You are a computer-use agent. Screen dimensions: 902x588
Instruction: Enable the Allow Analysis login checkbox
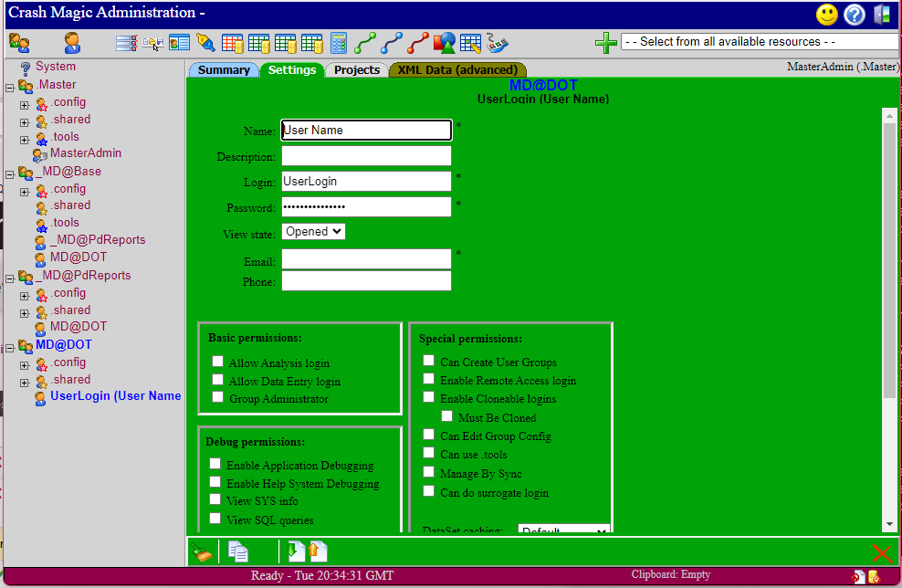(x=217, y=362)
